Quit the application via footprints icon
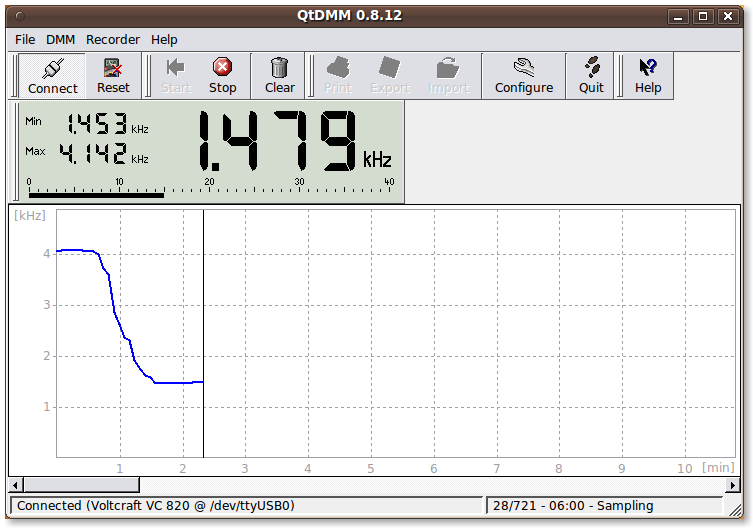This screenshot has width=753, height=528. tap(591, 68)
